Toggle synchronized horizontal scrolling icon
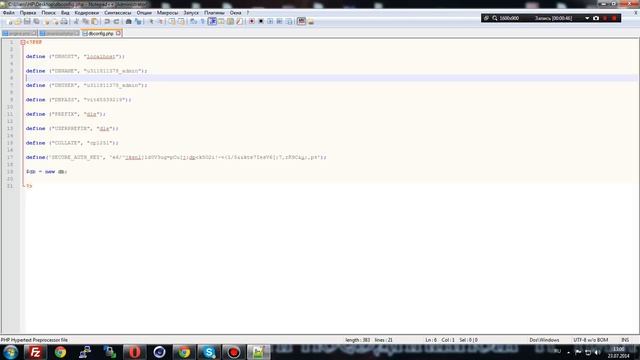 click(181, 21)
